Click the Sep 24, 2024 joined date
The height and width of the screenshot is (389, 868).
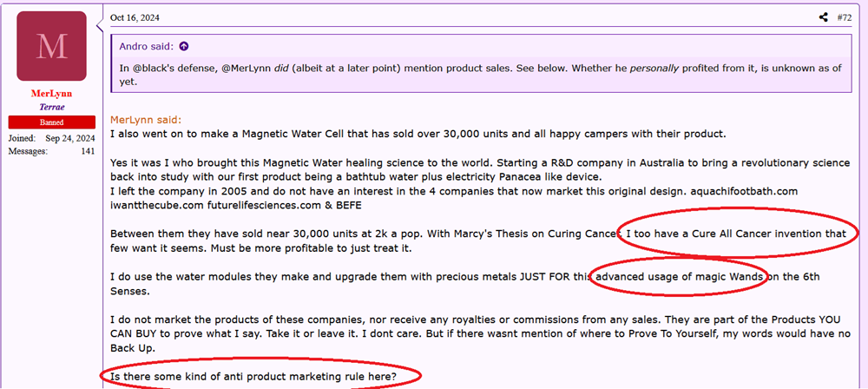pos(69,139)
